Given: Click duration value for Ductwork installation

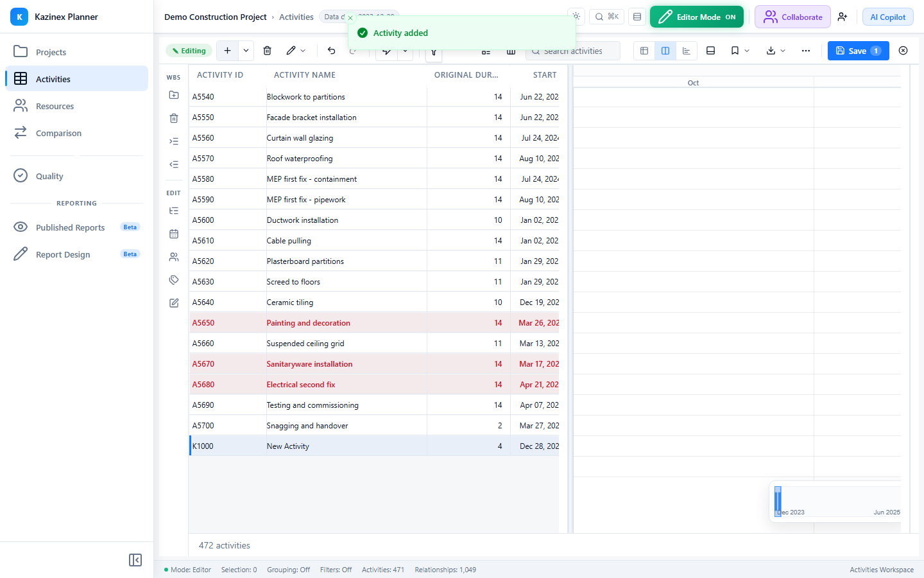Looking at the screenshot, I should [x=498, y=220].
